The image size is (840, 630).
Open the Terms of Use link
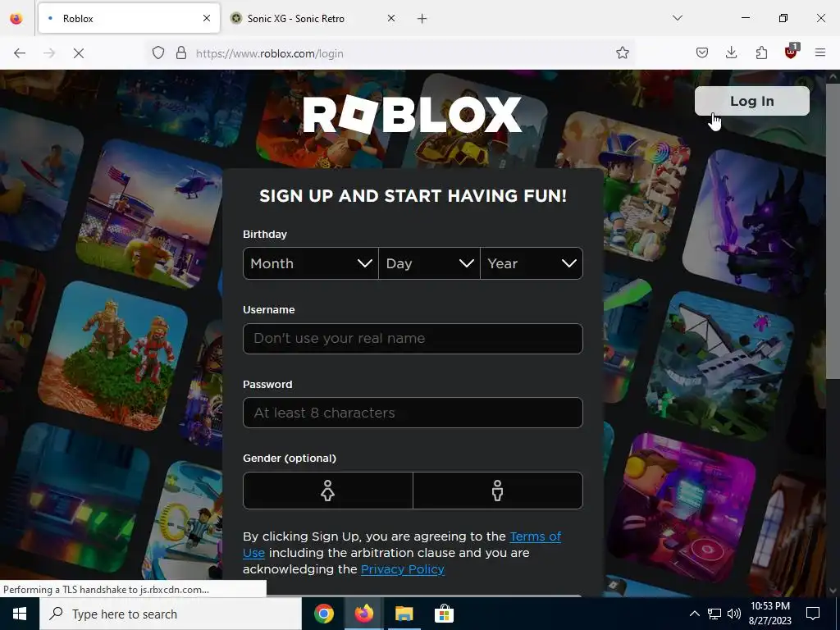[535, 536]
